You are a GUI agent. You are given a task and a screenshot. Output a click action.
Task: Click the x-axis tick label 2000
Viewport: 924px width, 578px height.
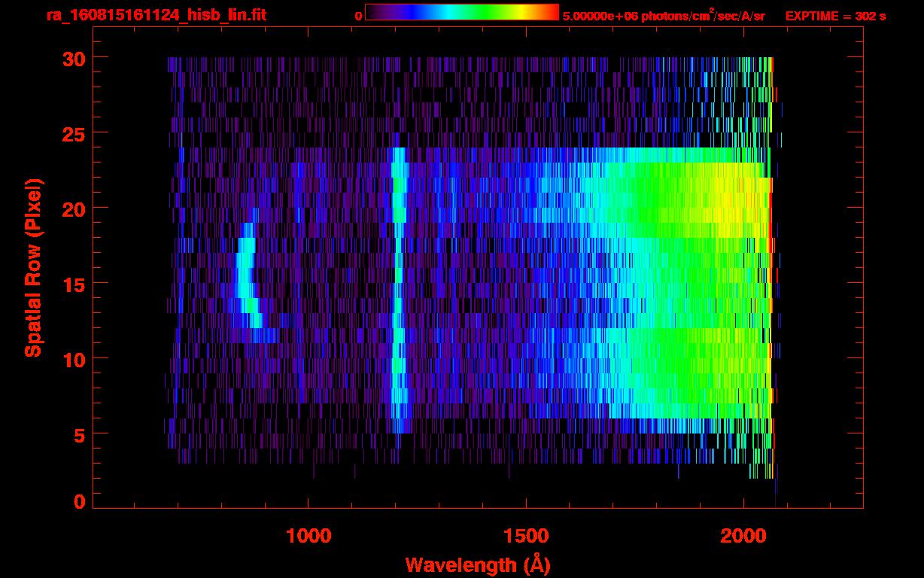(743, 536)
